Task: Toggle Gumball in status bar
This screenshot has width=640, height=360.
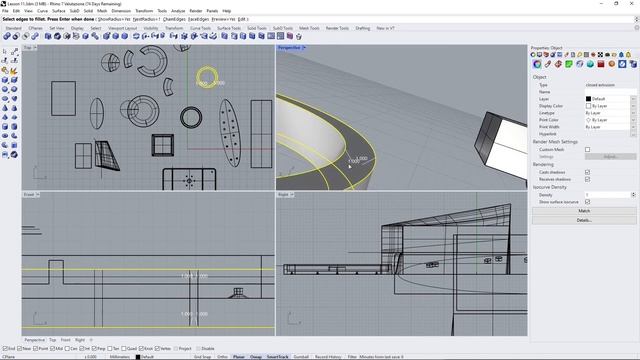Action: (301, 357)
